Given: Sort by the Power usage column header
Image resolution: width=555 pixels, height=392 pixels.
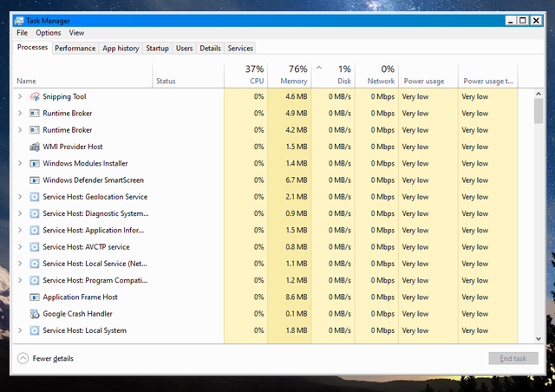Looking at the screenshot, I should pyautogui.click(x=428, y=75).
